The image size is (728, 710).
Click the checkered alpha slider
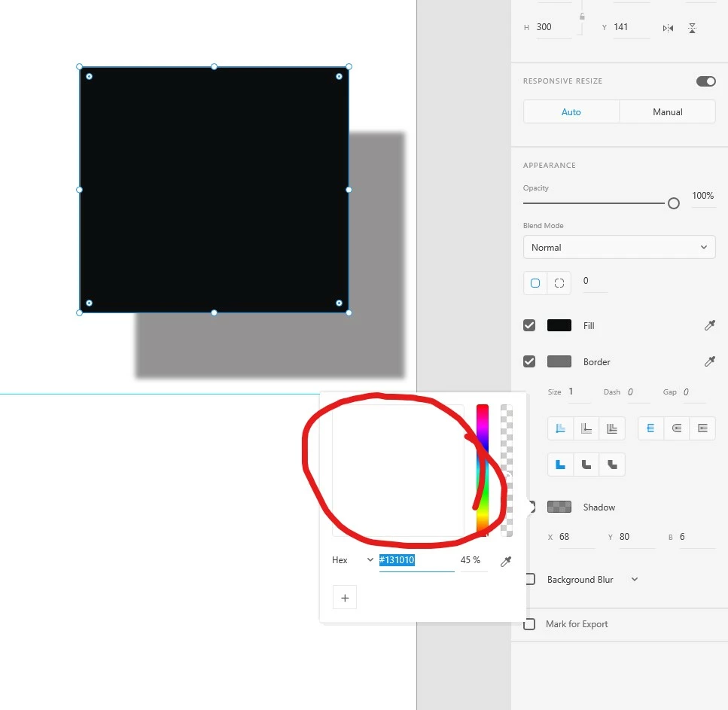coord(507,470)
